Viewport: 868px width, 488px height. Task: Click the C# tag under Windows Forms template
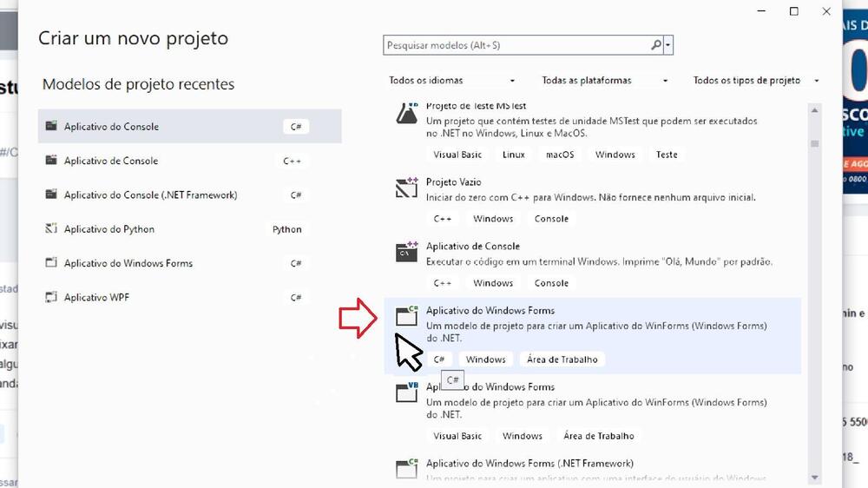[439, 359]
